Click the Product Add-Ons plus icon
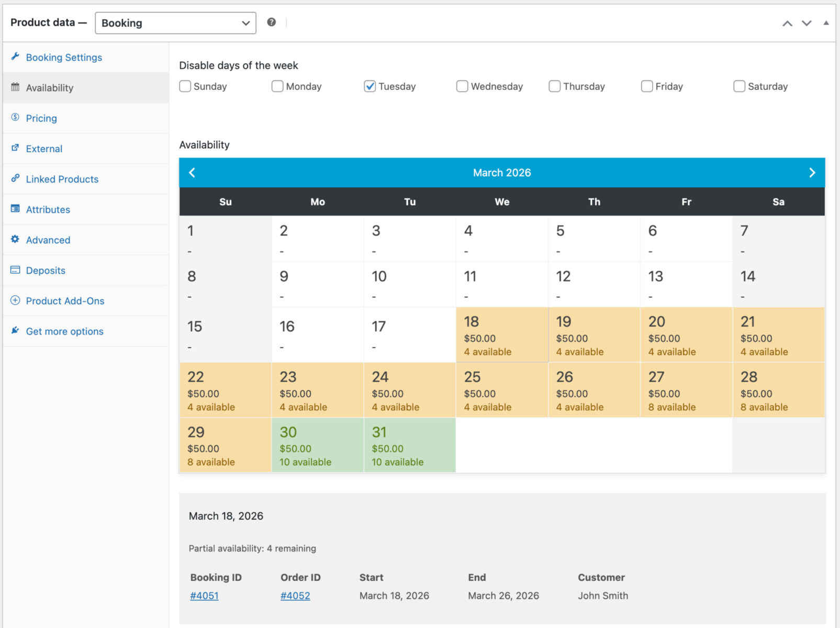The height and width of the screenshot is (628, 840). pyautogui.click(x=15, y=301)
